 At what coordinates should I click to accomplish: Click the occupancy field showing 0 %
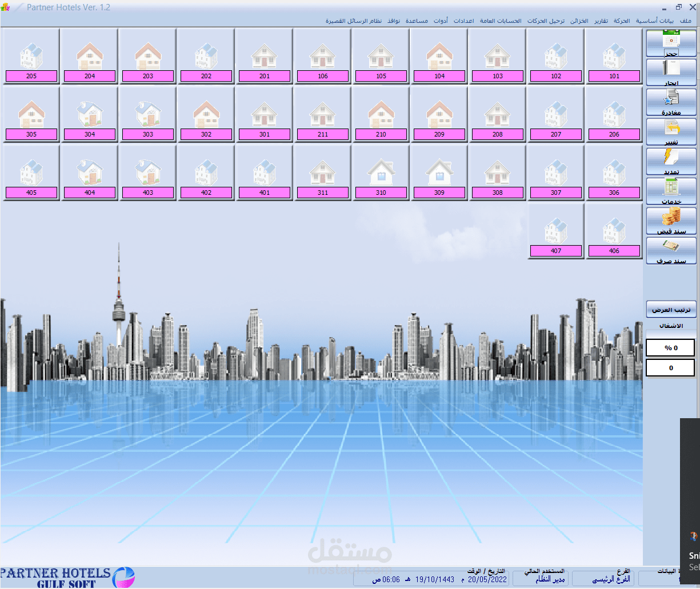pyautogui.click(x=670, y=347)
